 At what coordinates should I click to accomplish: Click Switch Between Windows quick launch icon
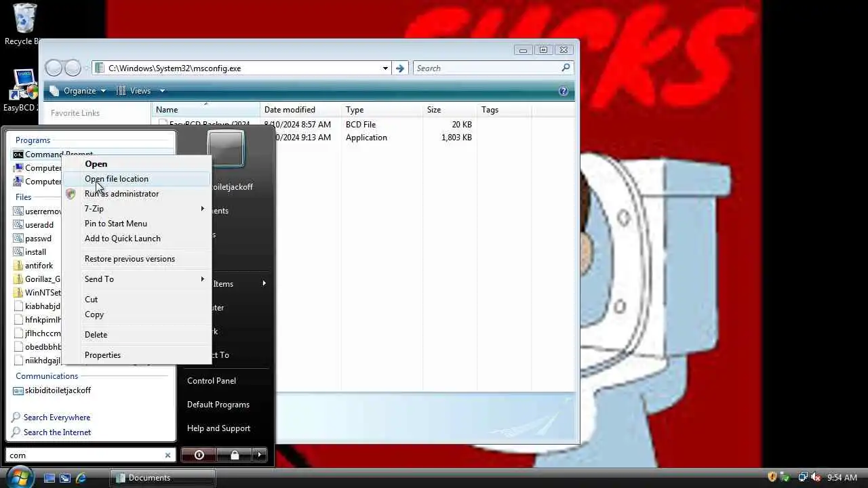[x=65, y=478]
